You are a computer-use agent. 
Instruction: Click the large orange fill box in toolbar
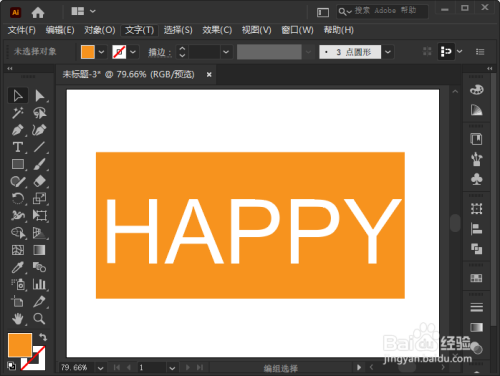[x=20, y=345]
